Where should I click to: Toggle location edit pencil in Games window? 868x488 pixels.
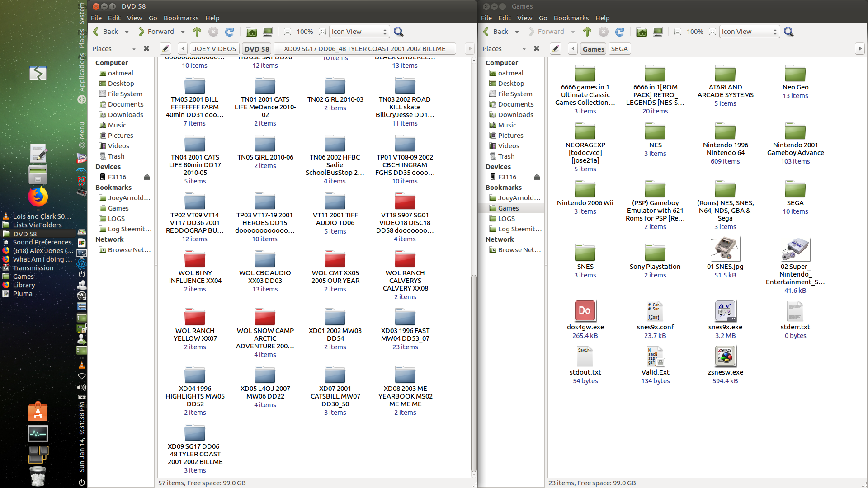coord(556,49)
